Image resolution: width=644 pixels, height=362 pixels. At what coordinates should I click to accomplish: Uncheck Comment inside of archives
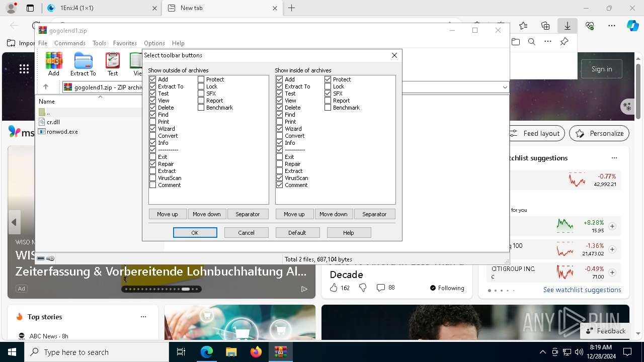pos(280,185)
